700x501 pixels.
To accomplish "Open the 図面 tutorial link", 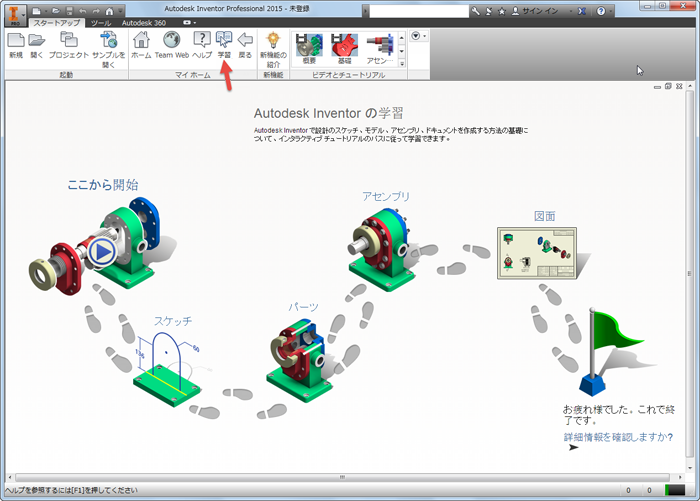I will (x=545, y=216).
